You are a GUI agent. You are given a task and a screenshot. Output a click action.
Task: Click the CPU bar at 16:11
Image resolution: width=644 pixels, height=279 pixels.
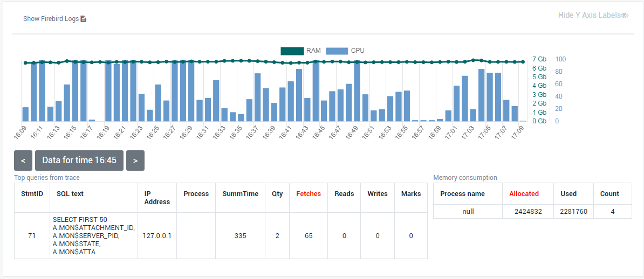click(x=42, y=90)
